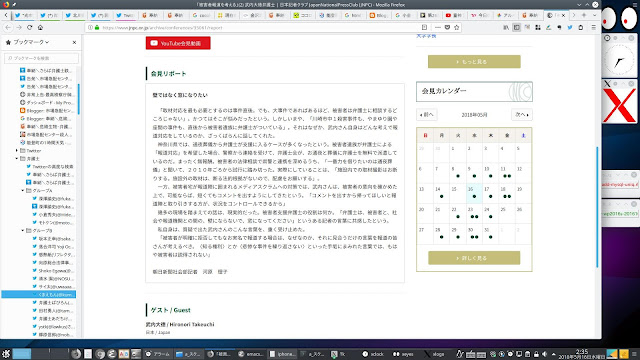Click the volume speaker tray icon

click(544, 354)
